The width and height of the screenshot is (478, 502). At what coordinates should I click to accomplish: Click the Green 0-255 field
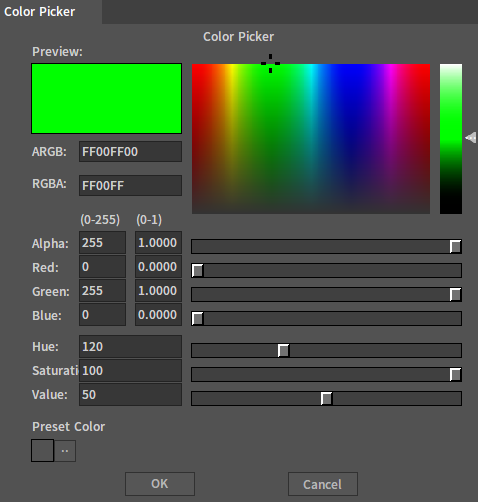click(102, 291)
